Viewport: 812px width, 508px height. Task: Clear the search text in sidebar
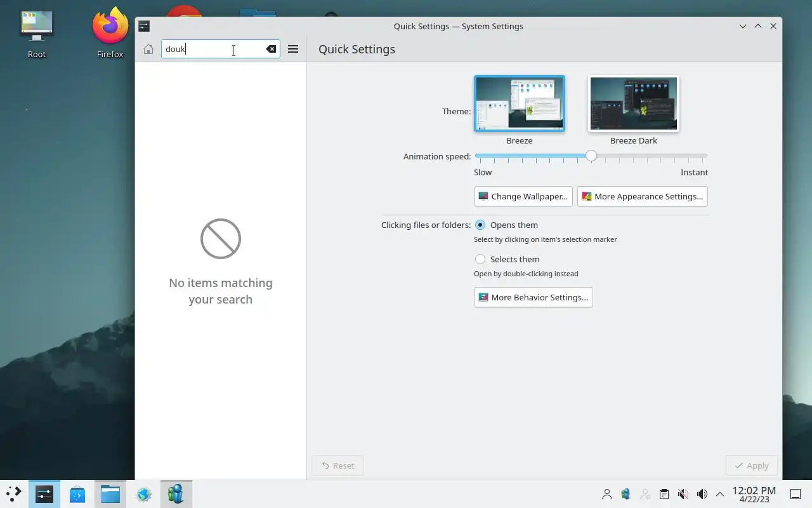(271, 49)
